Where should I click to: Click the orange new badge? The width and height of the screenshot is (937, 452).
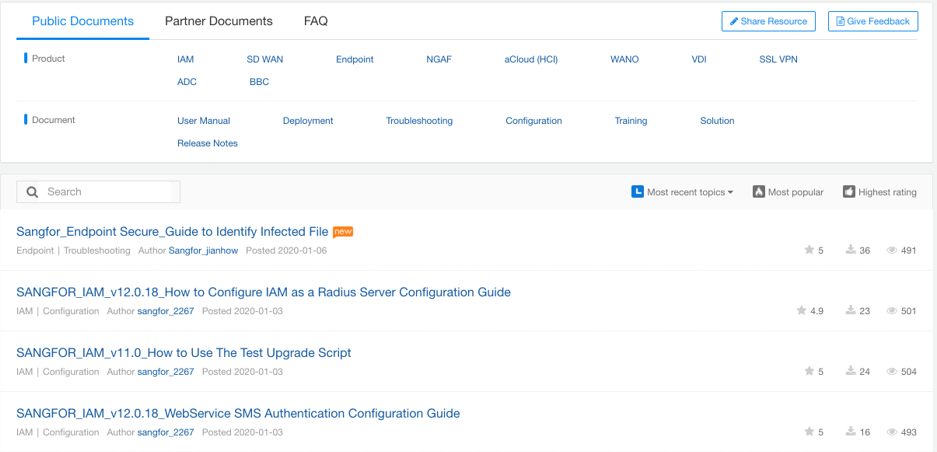coord(343,231)
